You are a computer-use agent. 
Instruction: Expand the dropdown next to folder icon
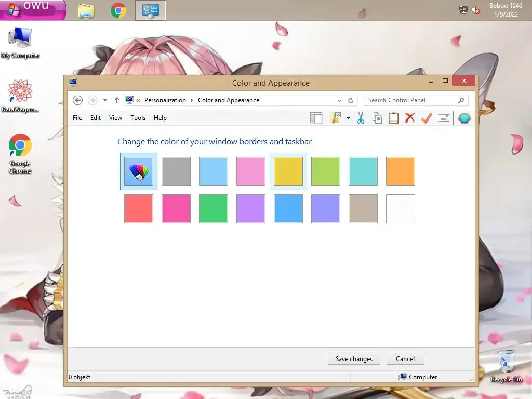click(x=348, y=118)
